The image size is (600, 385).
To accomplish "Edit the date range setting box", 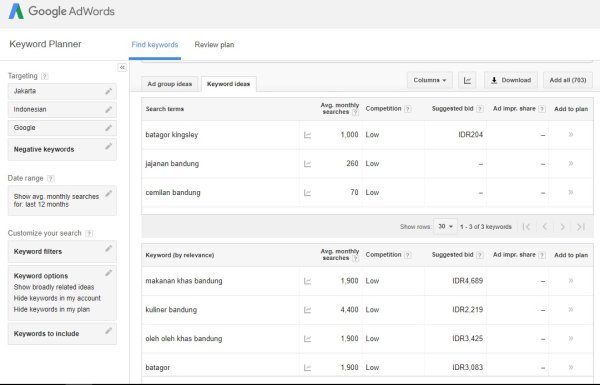I will pyautogui.click(x=62, y=201).
